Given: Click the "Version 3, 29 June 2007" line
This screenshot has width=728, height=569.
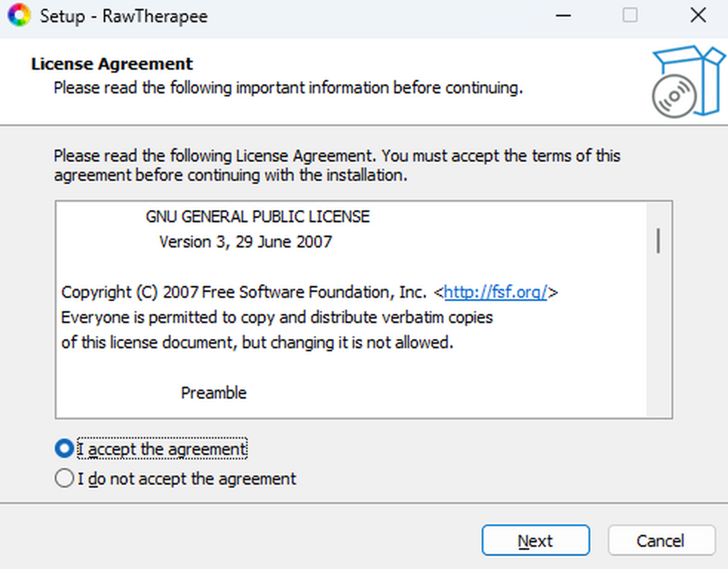Looking at the screenshot, I should pos(246,242).
